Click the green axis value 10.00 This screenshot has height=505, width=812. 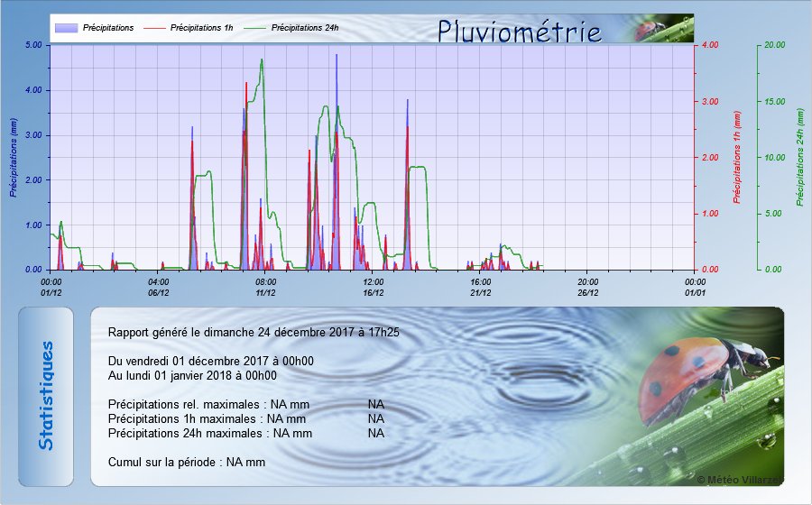click(x=775, y=157)
